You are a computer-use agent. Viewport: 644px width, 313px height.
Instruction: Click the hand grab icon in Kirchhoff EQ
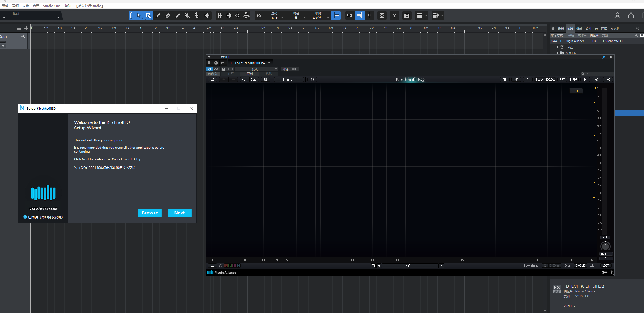312,80
